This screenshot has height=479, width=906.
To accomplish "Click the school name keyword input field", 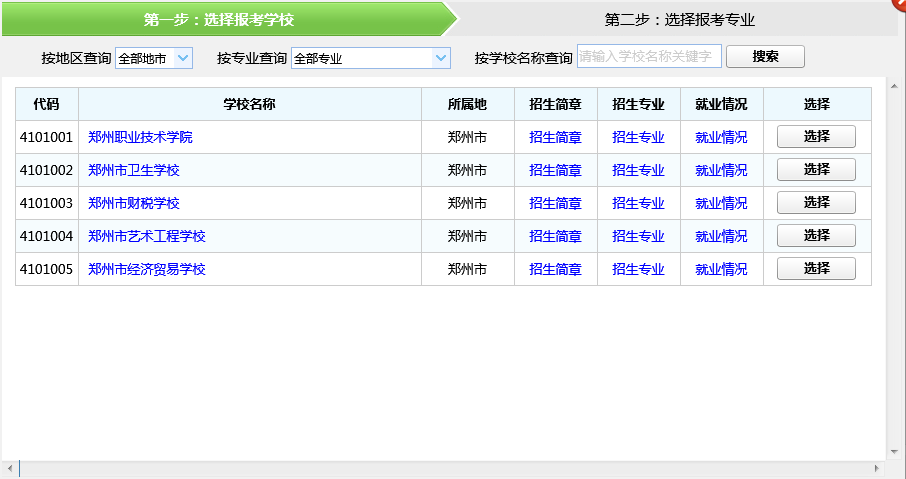I will tap(648, 56).
